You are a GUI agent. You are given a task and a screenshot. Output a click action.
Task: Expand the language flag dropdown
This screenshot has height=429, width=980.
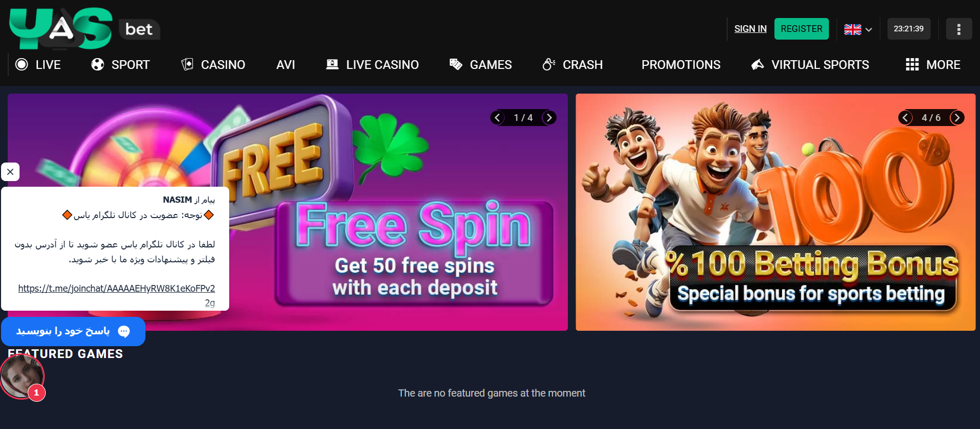coord(858,29)
